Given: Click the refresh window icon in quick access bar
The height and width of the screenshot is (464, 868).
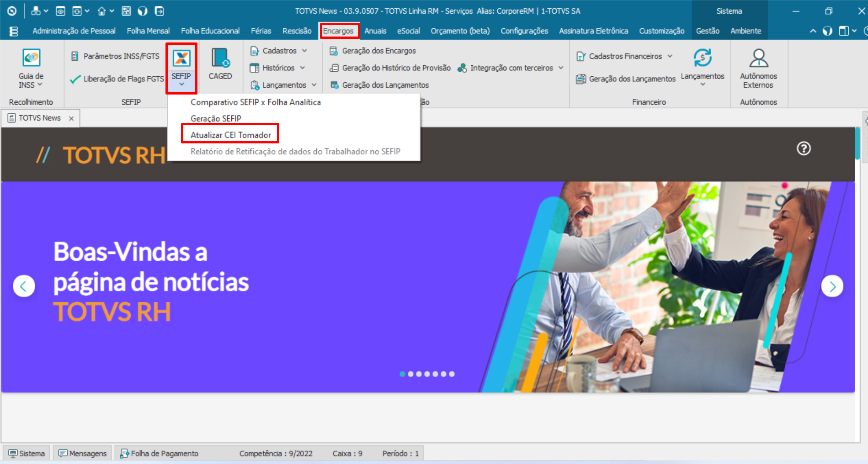Looking at the screenshot, I should (x=77, y=11).
